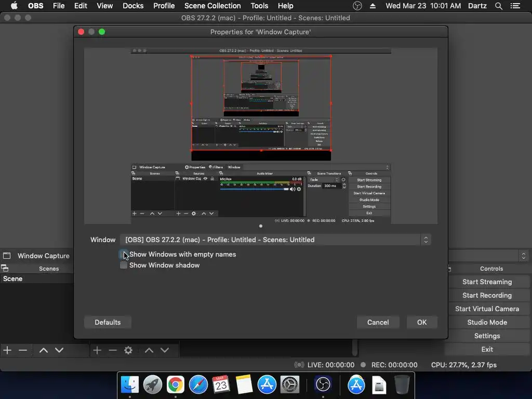Open the Edit menu
The image size is (532, 399).
[81, 6]
